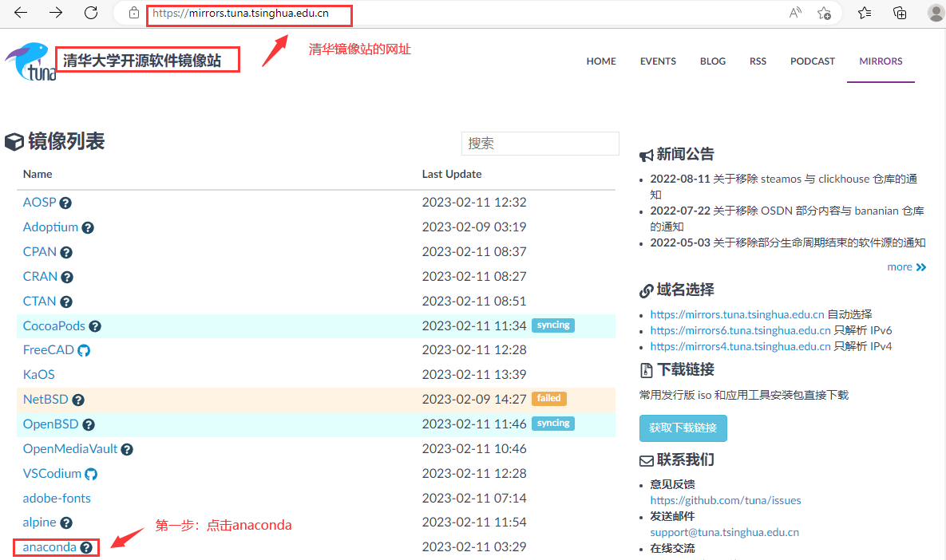The height and width of the screenshot is (560, 946).
Task: Open help icon next to CocoaPods
Action: point(95,327)
